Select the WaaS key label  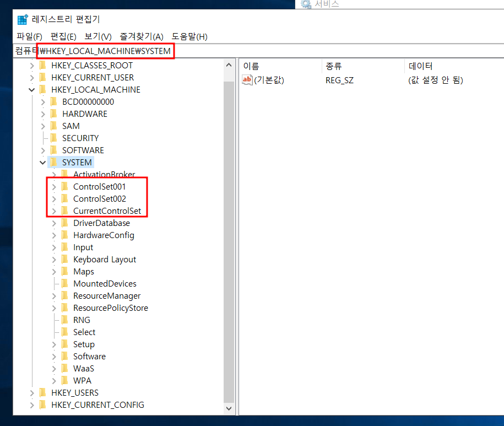click(x=84, y=369)
